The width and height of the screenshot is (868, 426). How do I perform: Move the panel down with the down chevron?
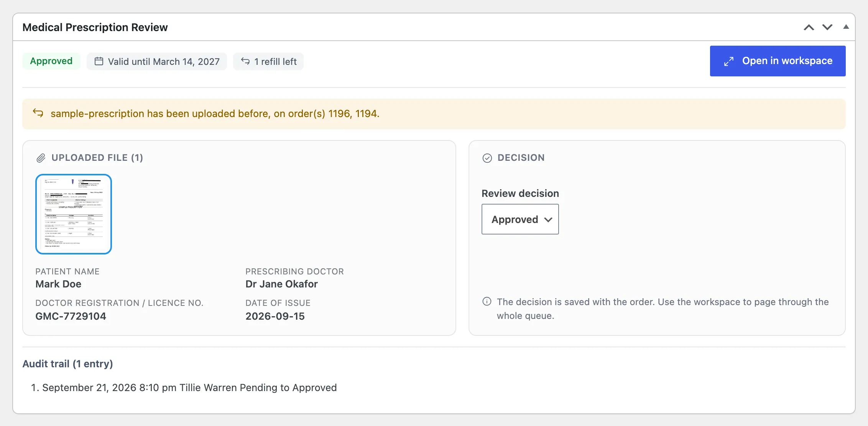827,27
